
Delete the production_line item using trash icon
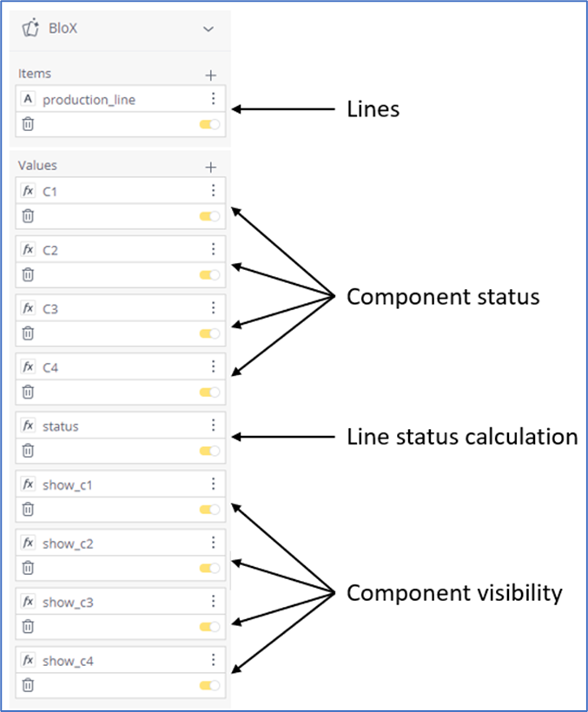pyautogui.click(x=28, y=124)
